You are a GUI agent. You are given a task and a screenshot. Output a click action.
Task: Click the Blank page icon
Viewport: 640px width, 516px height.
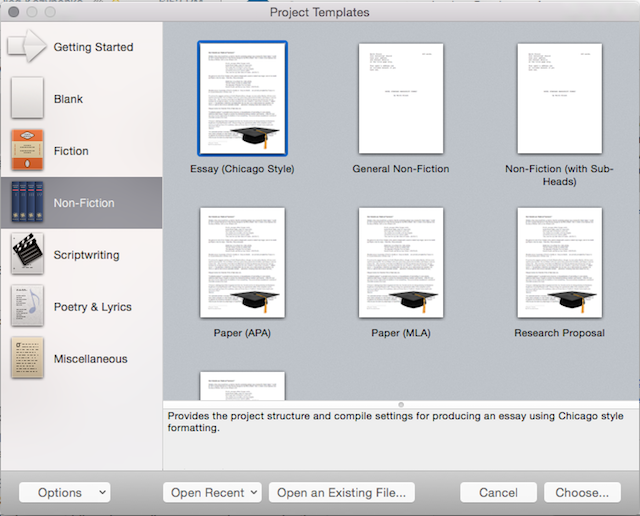[x=27, y=98]
